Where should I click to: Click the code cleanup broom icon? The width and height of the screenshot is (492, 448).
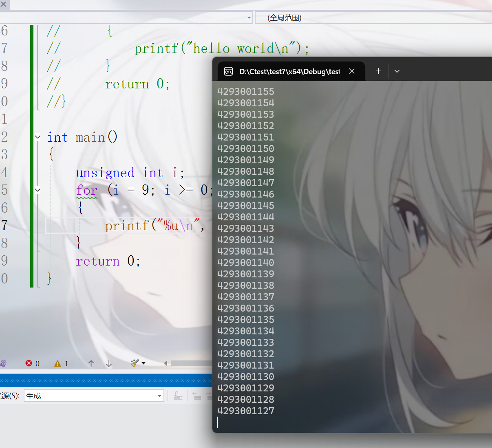tap(135, 363)
